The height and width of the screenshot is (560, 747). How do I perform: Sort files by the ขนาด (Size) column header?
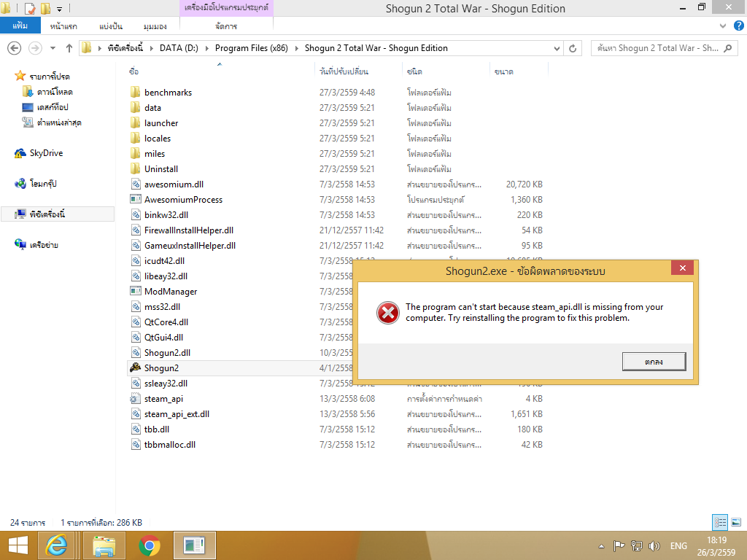503,71
